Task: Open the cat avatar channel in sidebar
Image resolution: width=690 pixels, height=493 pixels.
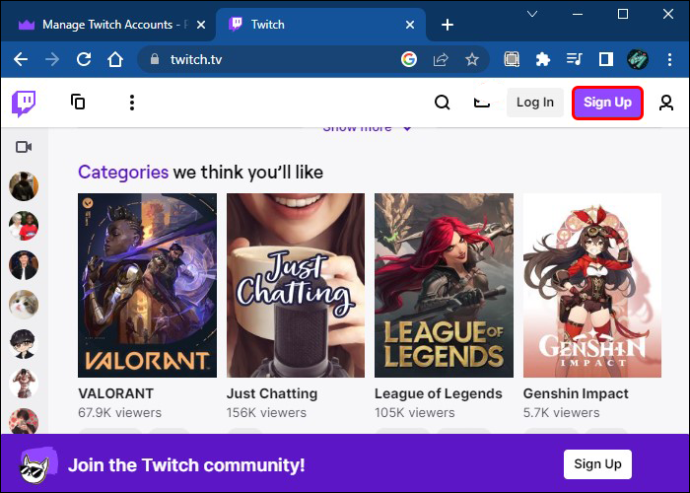Action: [24, 304]
